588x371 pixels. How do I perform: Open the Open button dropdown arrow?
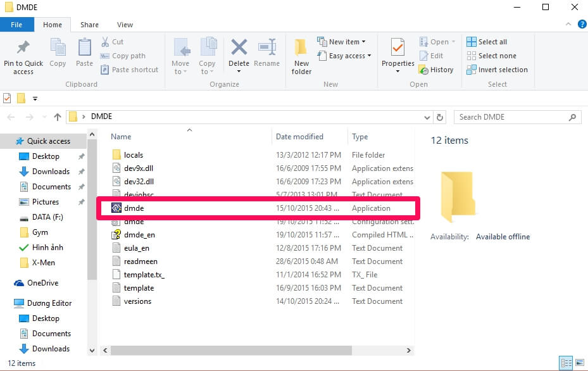(x=453, y=42)
